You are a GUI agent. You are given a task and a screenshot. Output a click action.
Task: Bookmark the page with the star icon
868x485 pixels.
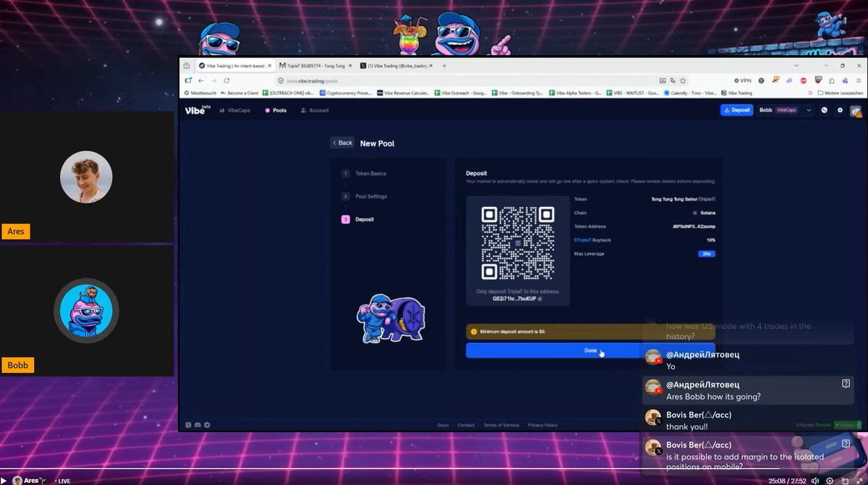click(682, 80)
